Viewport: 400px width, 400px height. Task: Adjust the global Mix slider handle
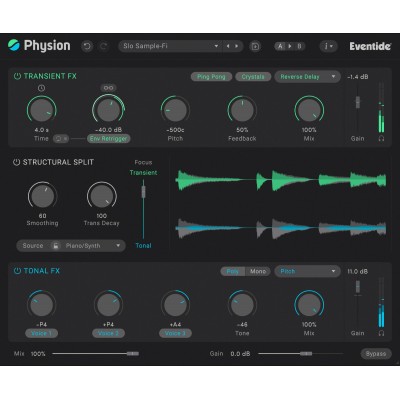point(133,354)
